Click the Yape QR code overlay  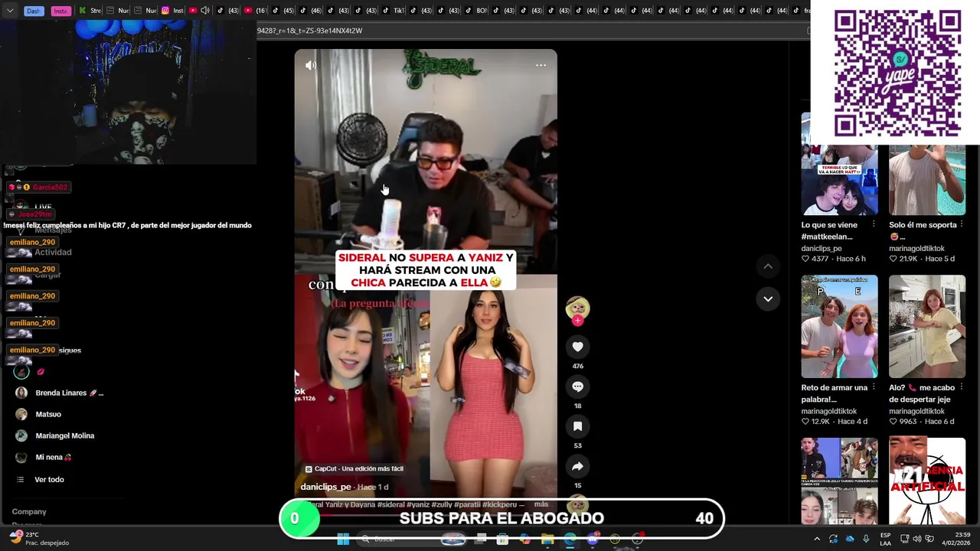(897, 73)
